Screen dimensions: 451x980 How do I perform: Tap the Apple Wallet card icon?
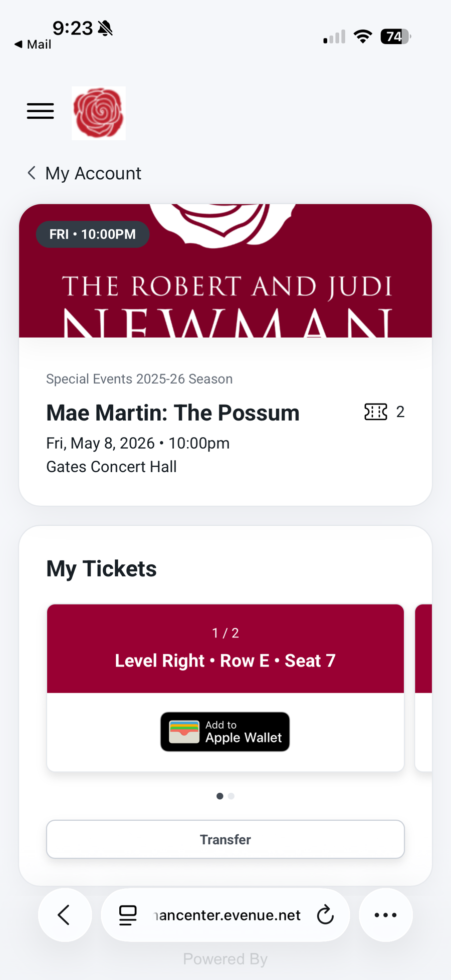pos(184,732)
